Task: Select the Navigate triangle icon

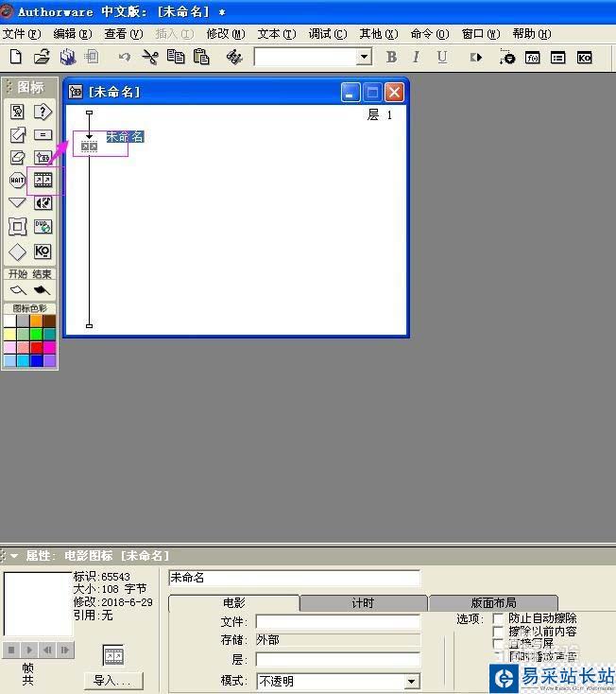Action: pyautogui.click(x=17, y=202)
